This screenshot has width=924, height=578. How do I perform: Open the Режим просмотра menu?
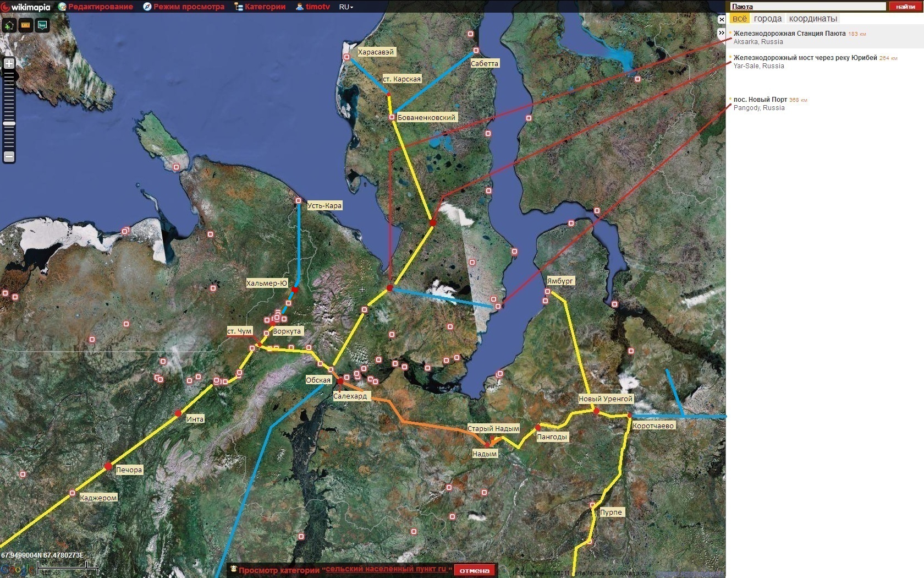(184, 7)
